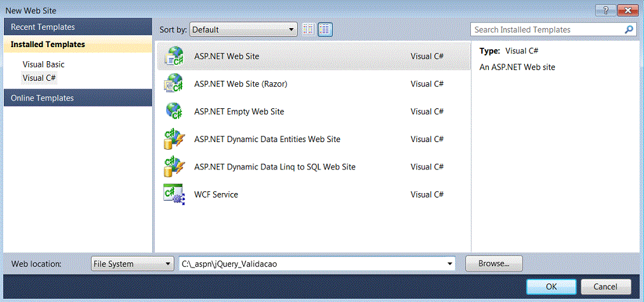The height and width of the screenshot is (302, 644).
Task: Click the search magnifier icon
Action: click(x=629, y=29)
